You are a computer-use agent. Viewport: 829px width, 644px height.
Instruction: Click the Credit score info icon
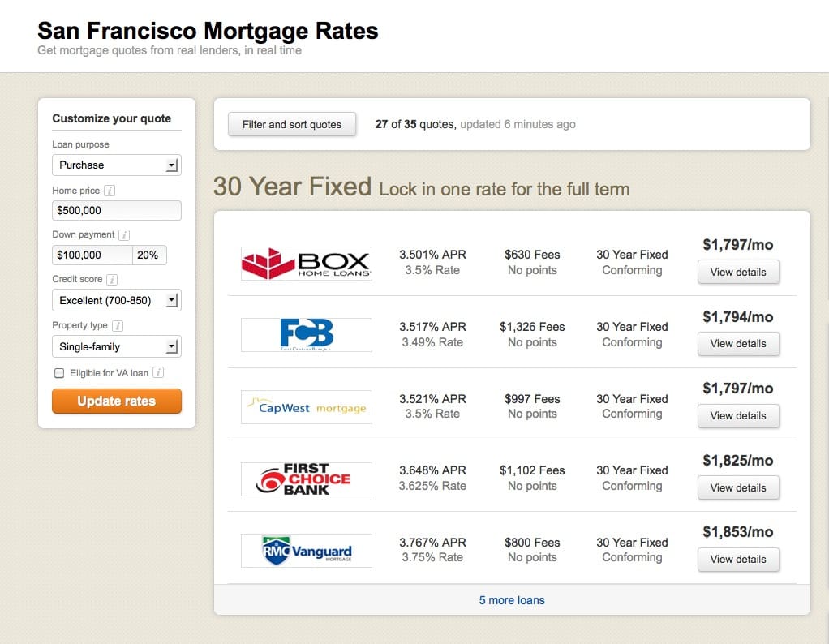112,280
